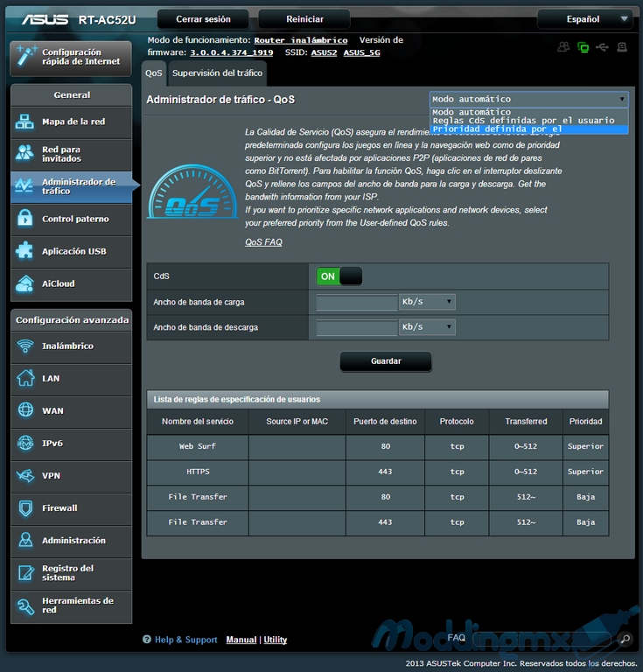Click the Prioridad column header
Image resolution: width=643 pixels, height=672 pixels.
585,421
